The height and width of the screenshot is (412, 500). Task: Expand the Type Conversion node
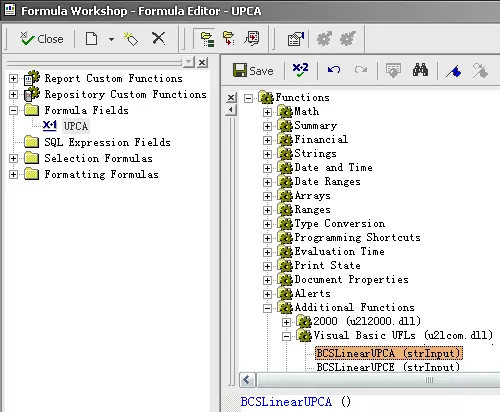pyautogui.click(x=267, y=224)
